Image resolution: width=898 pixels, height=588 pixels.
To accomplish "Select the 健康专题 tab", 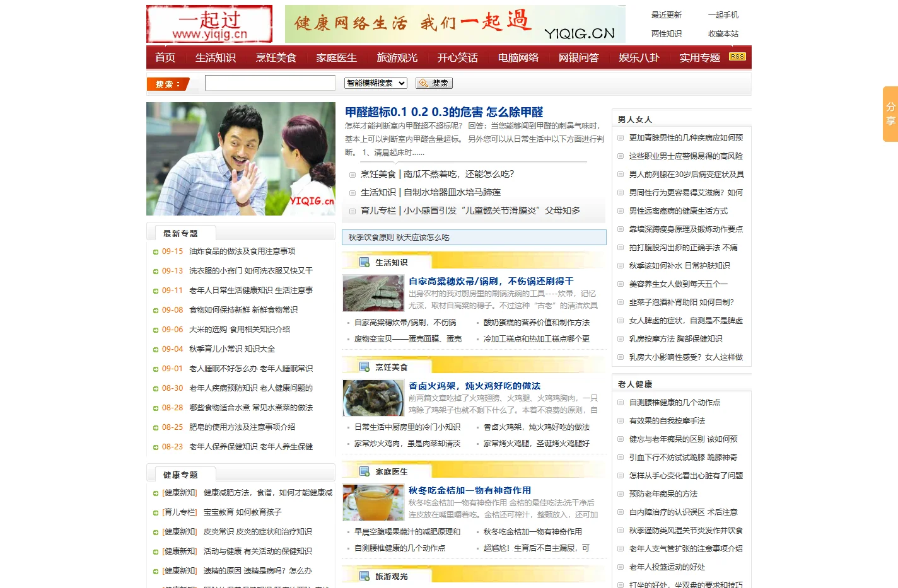I will [x=181, y=475].
